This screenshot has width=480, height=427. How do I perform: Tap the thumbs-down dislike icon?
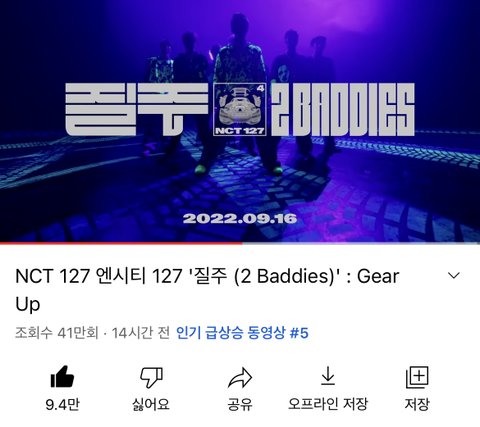click(151, 378)
